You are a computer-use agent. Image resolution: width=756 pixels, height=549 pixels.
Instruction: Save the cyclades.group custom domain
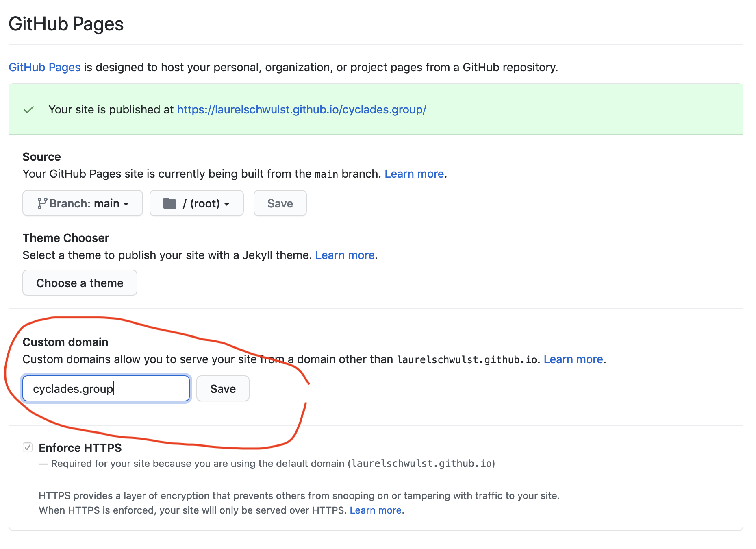pos(223,389)
